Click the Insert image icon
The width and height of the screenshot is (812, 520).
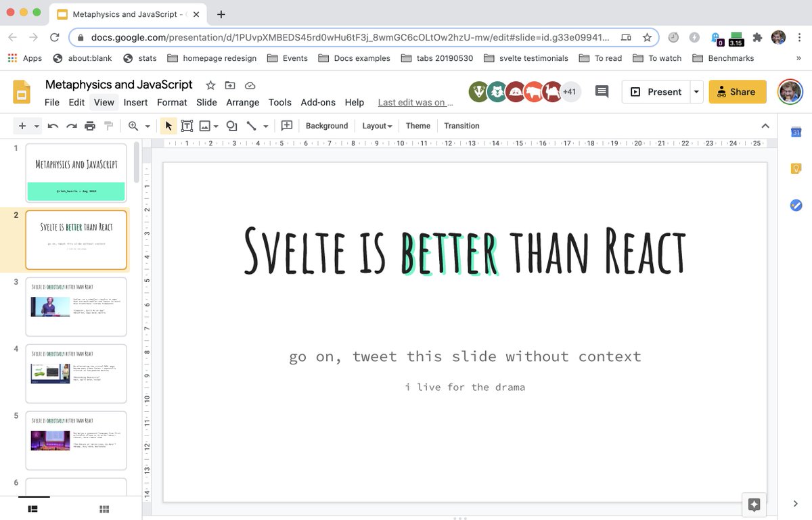pyautogui.click(x=204, y=126)
